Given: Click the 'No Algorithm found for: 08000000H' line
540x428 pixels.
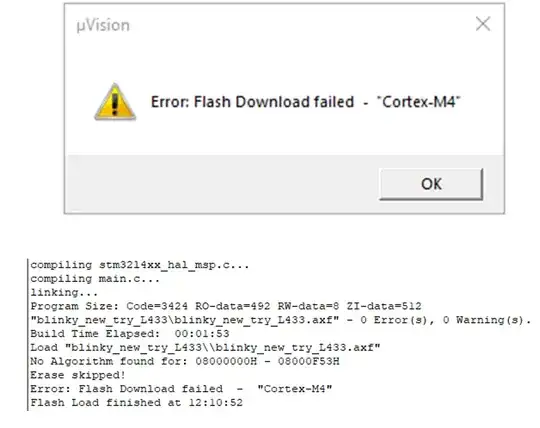Looking at the screenshot, I should [x=185, y=361].
